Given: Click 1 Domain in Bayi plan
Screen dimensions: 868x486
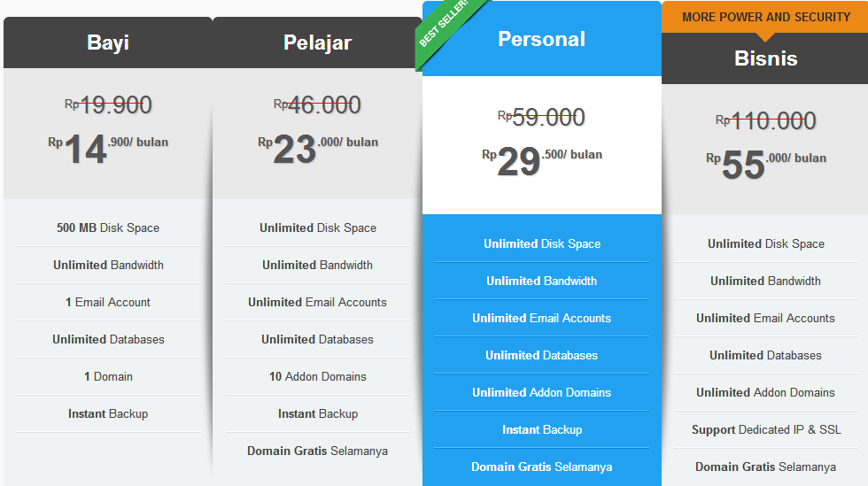Looking at the screenshot, I should click(108, 376).
